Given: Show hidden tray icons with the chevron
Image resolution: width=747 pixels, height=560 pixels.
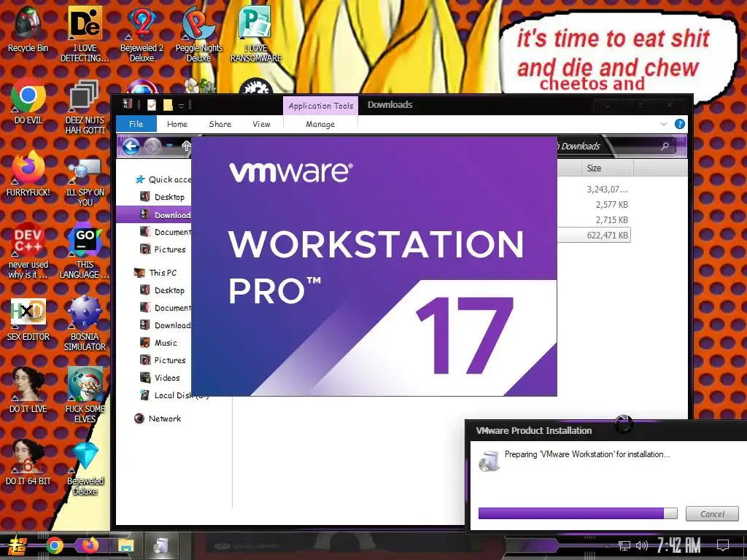Looking at the screenshot, I should [606, 545].
